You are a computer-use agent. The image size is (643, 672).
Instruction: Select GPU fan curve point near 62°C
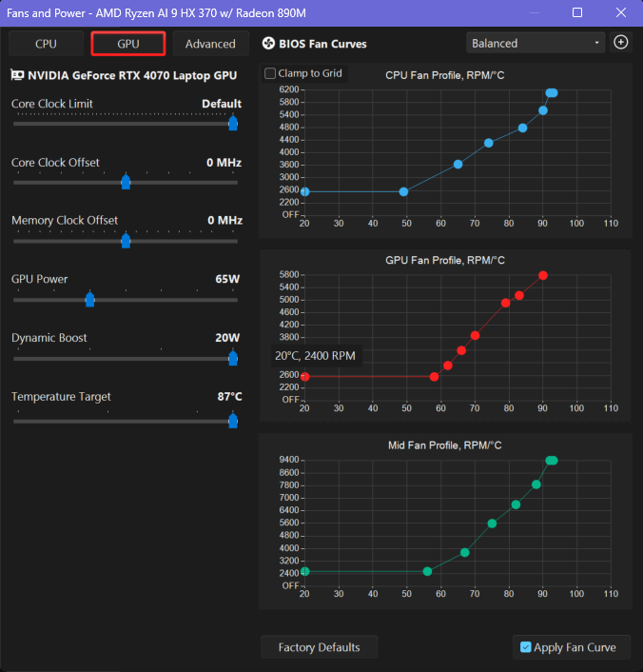pos(448,366)
